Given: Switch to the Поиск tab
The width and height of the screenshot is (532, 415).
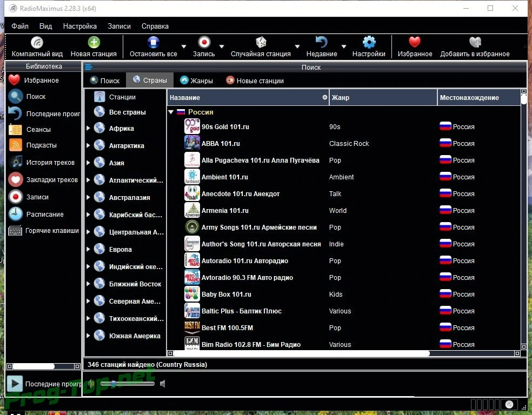Looking at the screenshot, I should (105, 81).
